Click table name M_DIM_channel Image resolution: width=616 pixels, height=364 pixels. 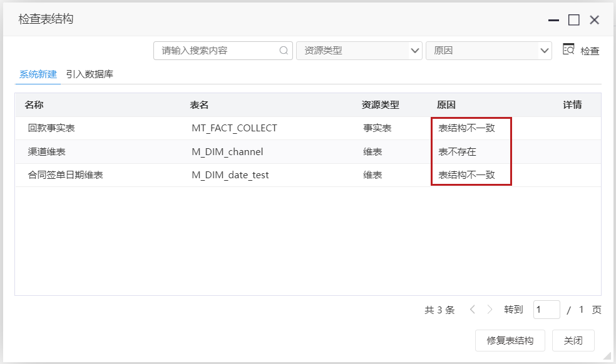pyautogui.click(x=227, y=151)
